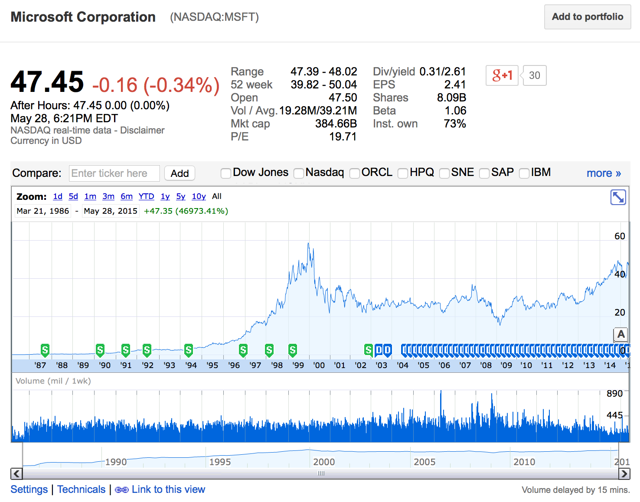Click the S split marker nearest '87
The height and width of the screenshot is (502, 640).
(45, 350)
